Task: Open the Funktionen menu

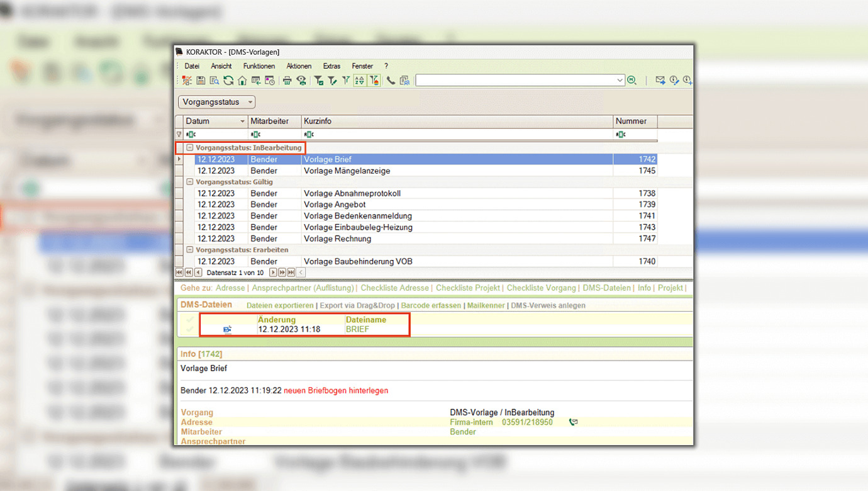Action: [x=259, y=66]
